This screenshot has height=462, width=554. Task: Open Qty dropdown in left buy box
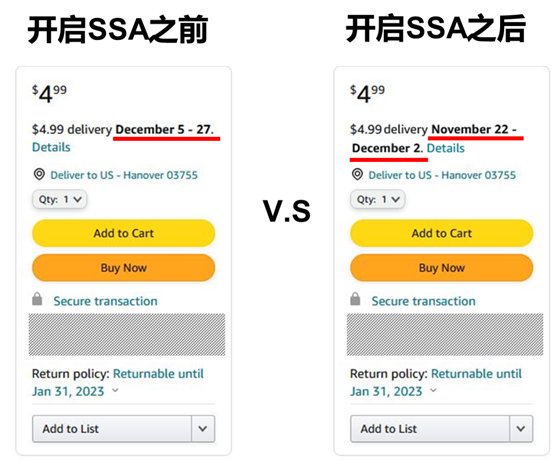click(x=59, y=200)
